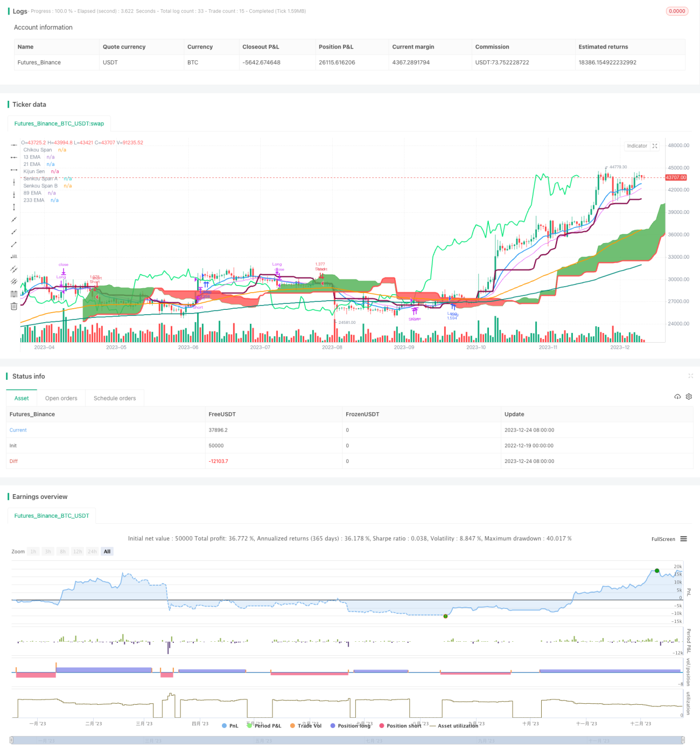Toggle Position long series visibility
This screenshot has height=756, width=700.
coord(351,726)
